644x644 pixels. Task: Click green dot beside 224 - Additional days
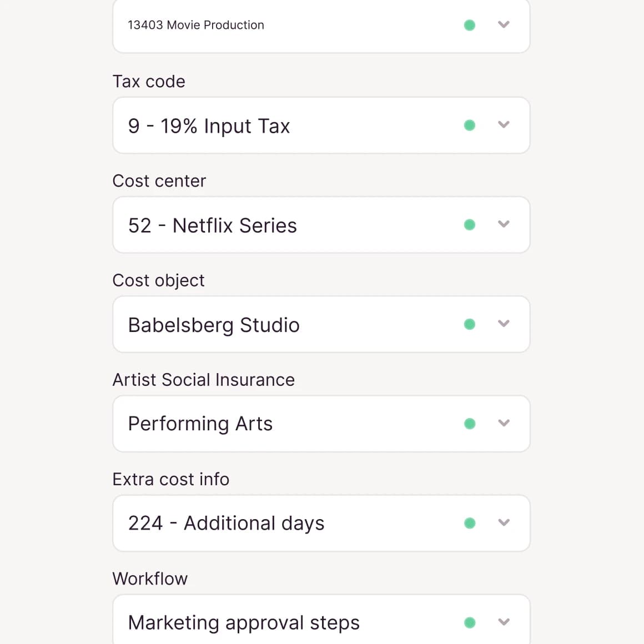pyautogui.click(x=470, y=523)
